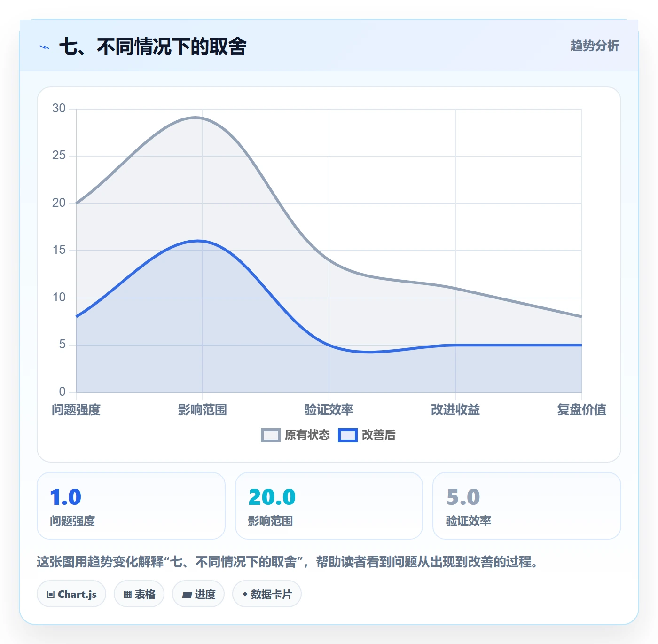Image resolution: width=658 pixels, height=644 pixels.
Task: Click the 验证效率 x-axis label
Action: pos(329,410)
